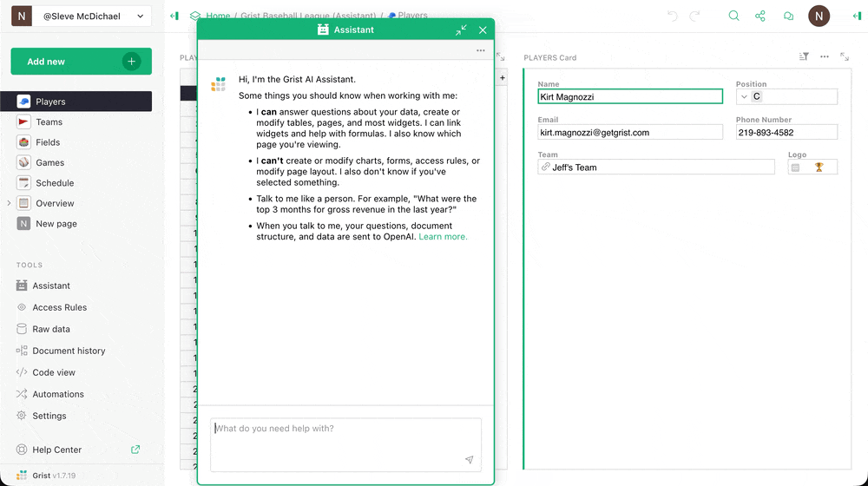Expand the Overview page subtree
Screen dimensions: 868x486
click(x=9, y=203)
